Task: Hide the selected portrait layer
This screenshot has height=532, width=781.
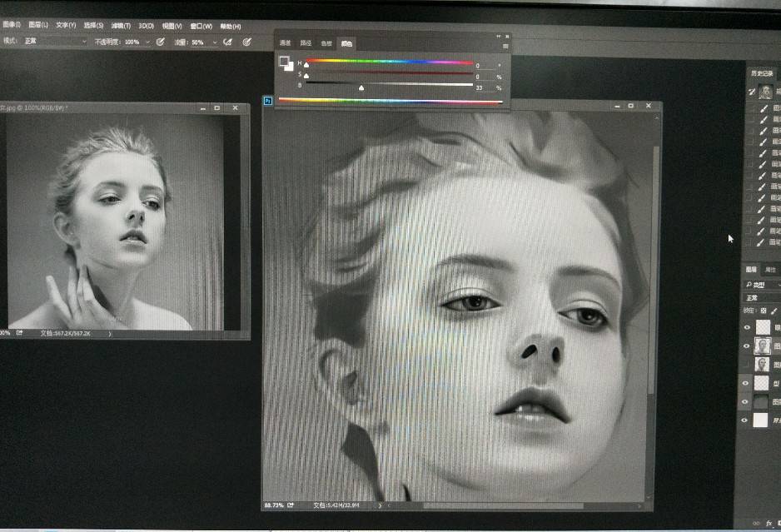Action: click(x=746, y=346)
